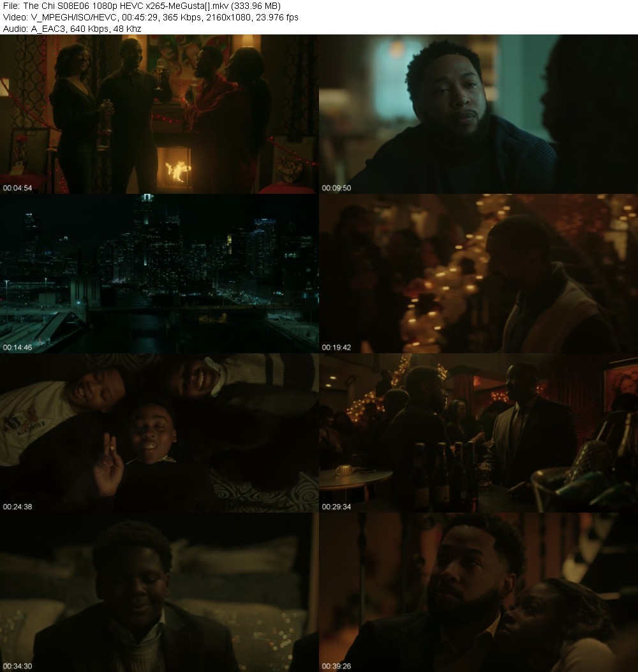Open the thumbnail at 00:24:38
This screenshot has height=672, width=638.
click(x=159, y=433)
